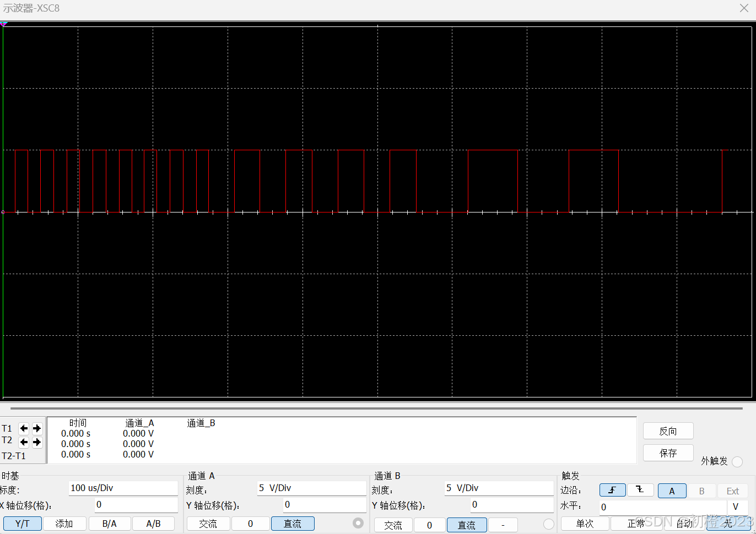Click the T2-T1 row label
This screenshot has height=534, width=756.
(14, 456)
